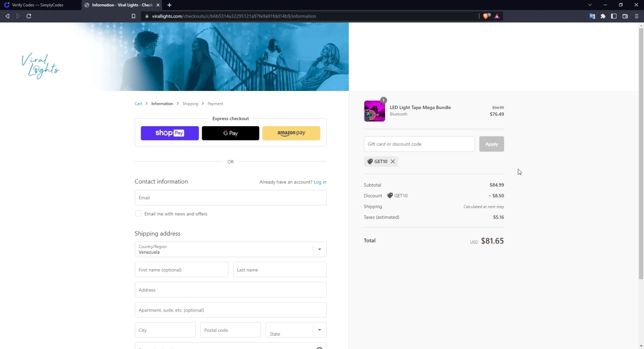Click the Last name field

(x=280, y=270)
